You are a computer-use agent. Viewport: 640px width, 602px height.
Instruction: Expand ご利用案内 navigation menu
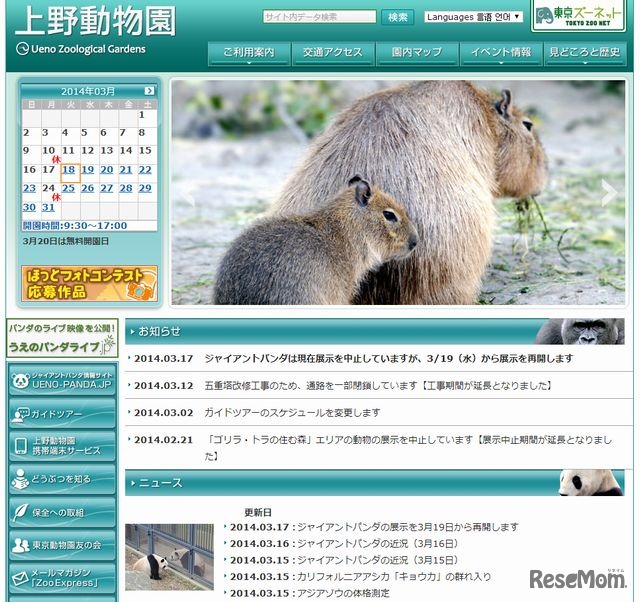point(249,53)
